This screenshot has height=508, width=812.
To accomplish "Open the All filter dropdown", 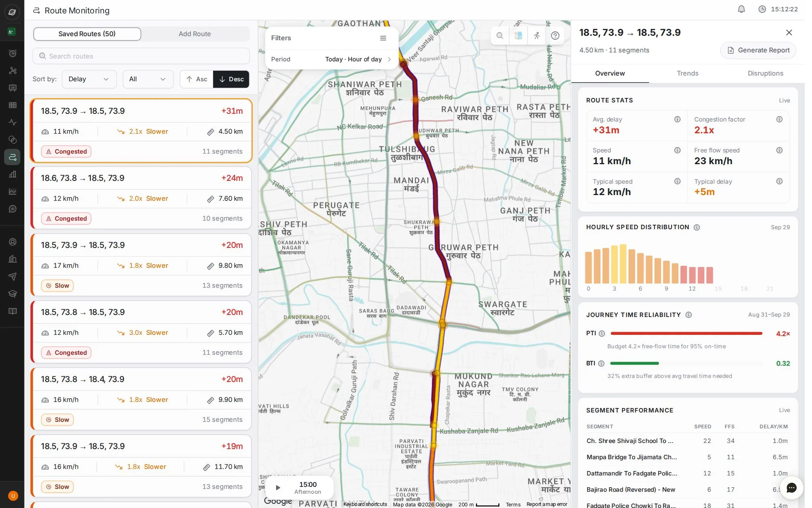I will point(148,79).
